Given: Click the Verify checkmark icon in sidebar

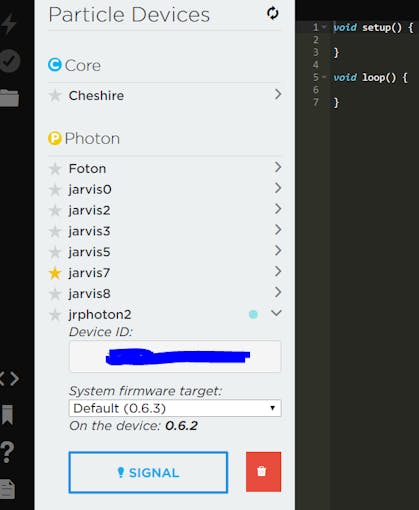Looking at the screenshot, I should [x=9, y=61].
